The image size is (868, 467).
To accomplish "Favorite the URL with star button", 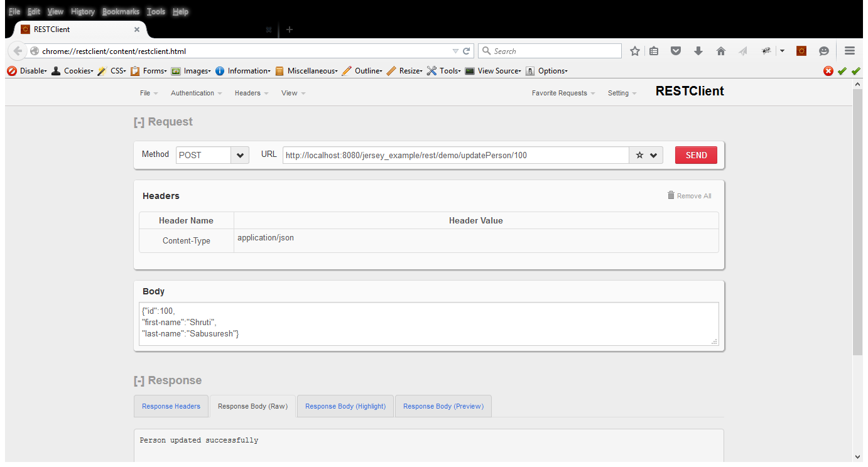I will tap(639, 155).
